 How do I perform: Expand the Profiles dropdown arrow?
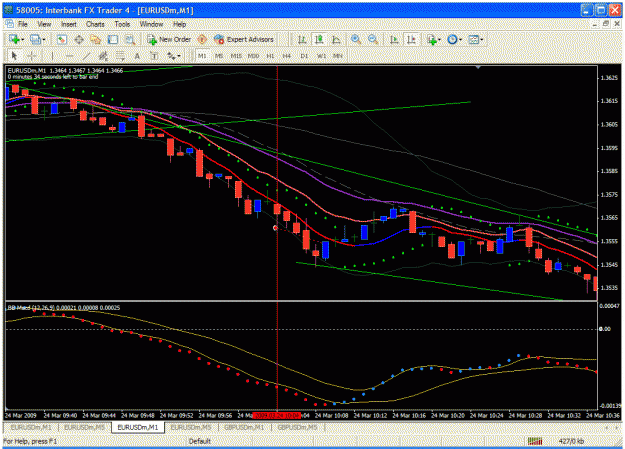[x=43, y=39]
